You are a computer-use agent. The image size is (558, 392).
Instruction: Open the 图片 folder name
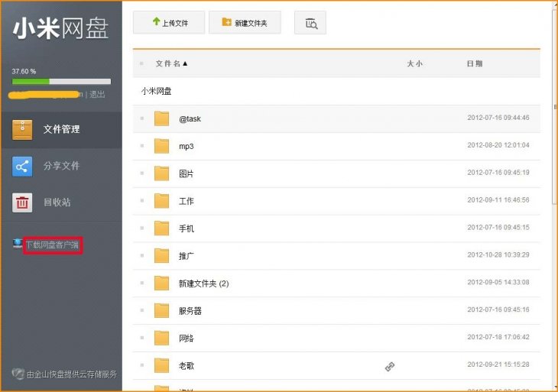tap(186, 173)
